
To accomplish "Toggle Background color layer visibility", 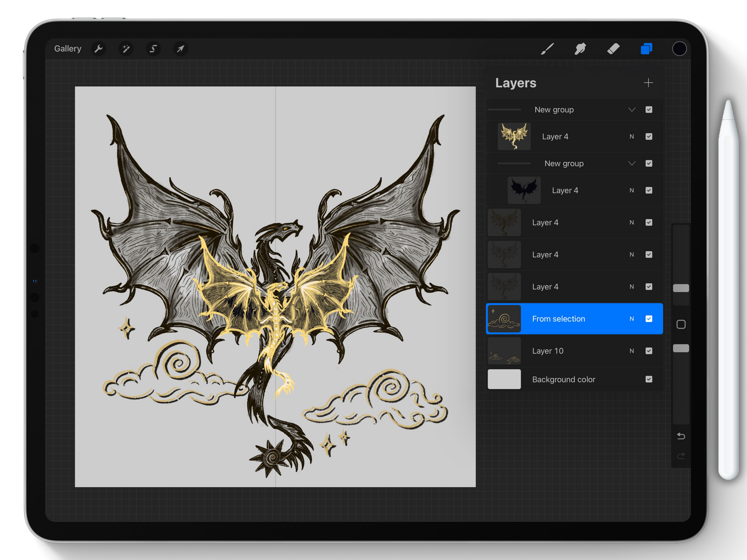I will point(649,379).
